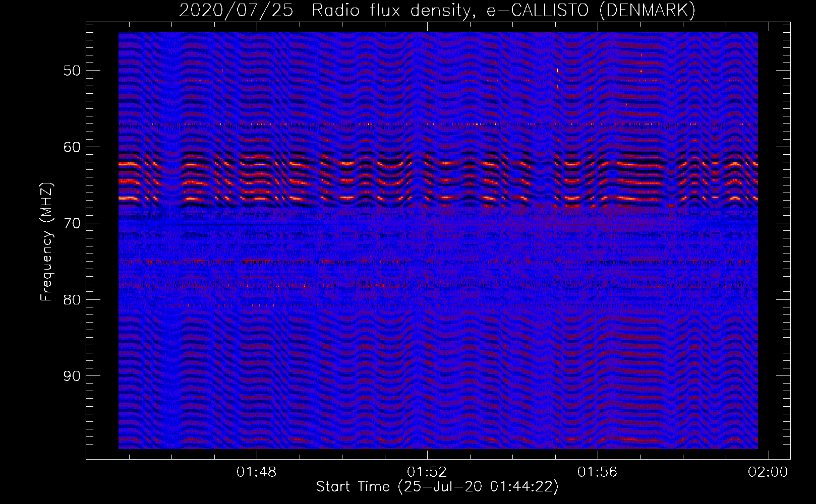Click the 70 frequency tick label
The width and height of the screenshot is (816, 504).
coord(72,223)
